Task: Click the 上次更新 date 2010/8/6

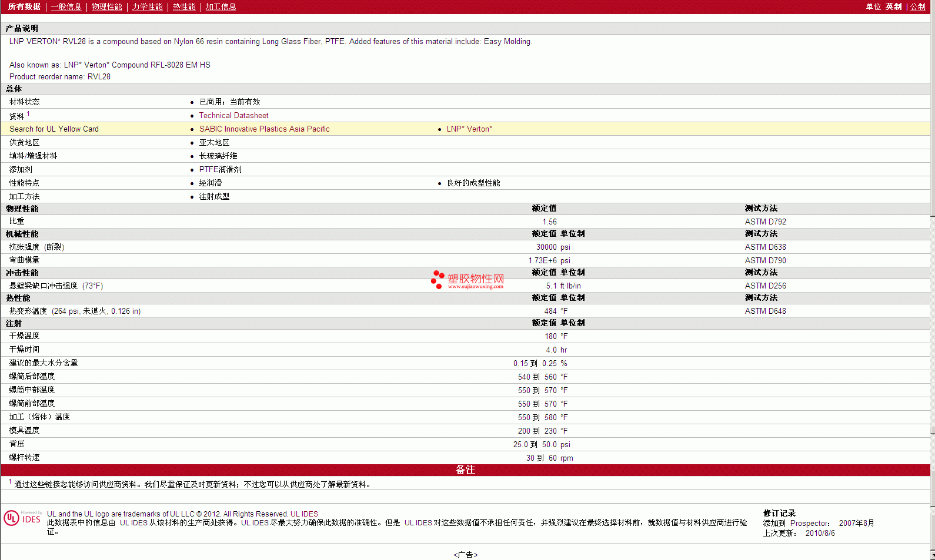Action: click(820, 534)
